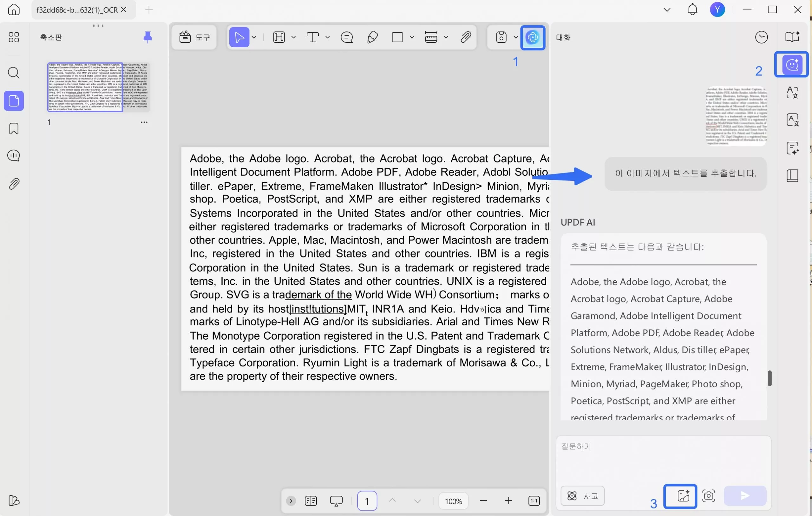Select the attachment paperclip tool in toolbar
This screenshot has height=516, width=812.
click(x=466, y=37)
